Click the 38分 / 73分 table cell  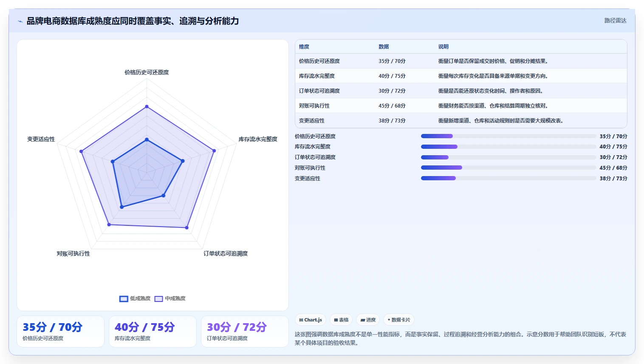[x=392, y=121]
